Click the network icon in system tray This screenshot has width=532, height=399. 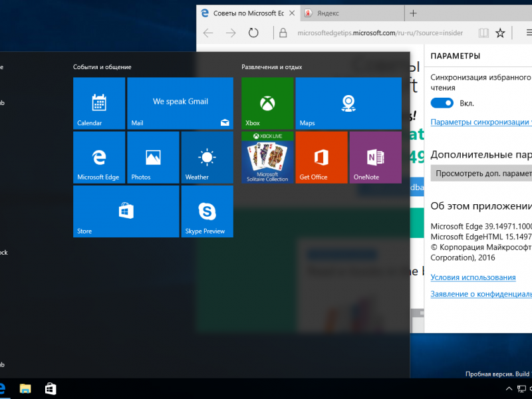click(521, 389)
